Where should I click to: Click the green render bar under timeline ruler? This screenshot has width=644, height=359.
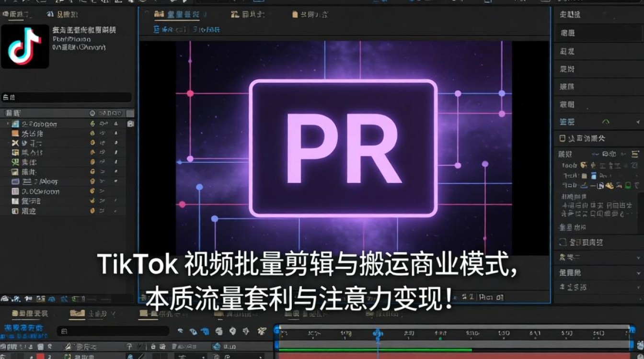click(375, 350)
